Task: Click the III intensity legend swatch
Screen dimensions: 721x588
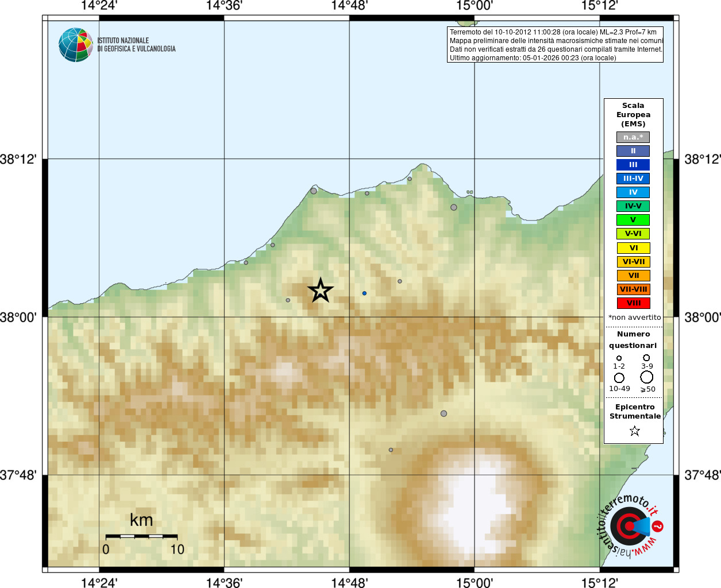Action: click(x=633, y=165)
